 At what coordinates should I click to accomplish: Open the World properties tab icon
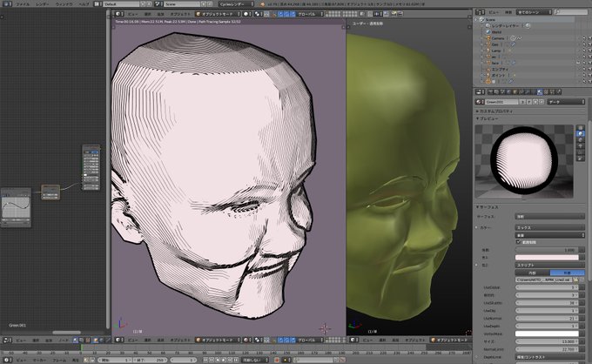click(509, 91)
